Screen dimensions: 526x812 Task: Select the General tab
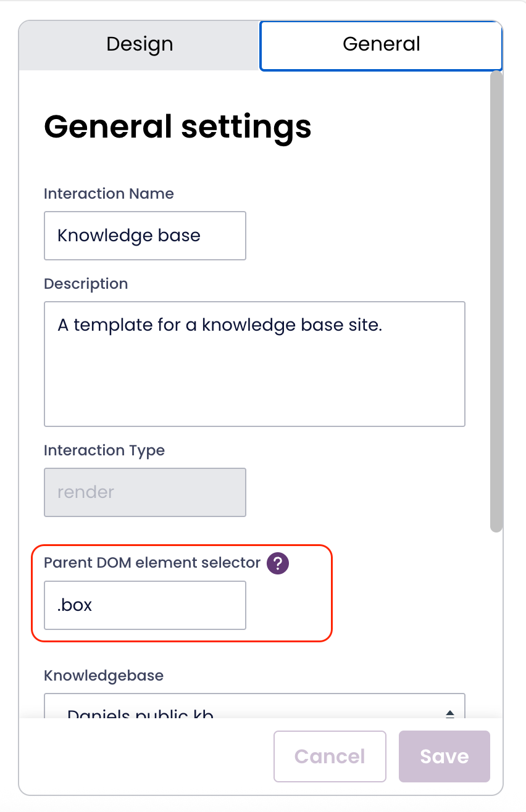pyautogui.click(x=381, y=44)
